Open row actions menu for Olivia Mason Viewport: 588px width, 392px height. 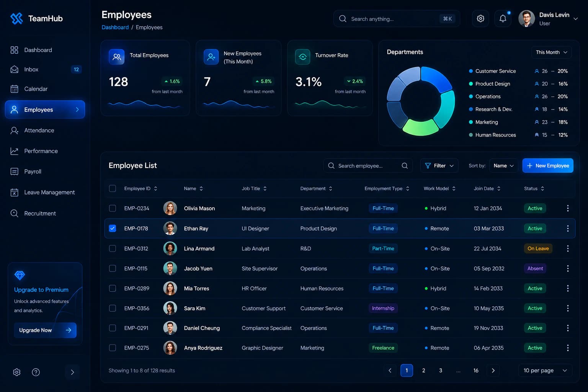[x=568, y=208]
